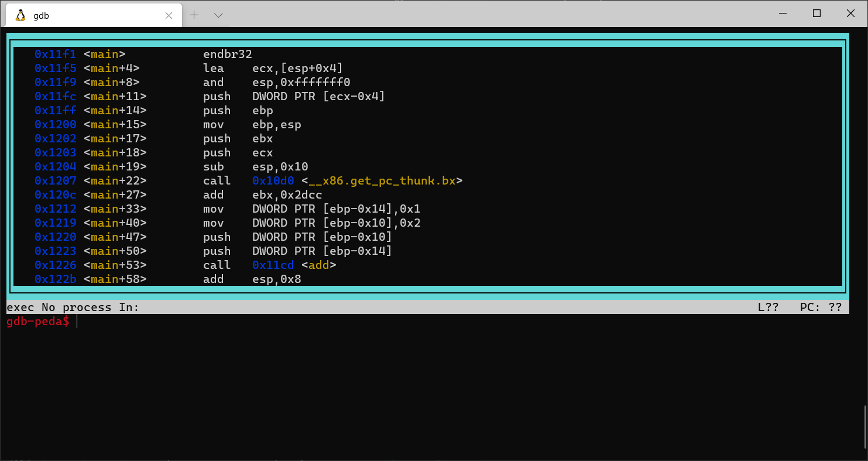The image size is (868, 461).
Task: Click the call target address 0x10d0
Action: [273, 180]
